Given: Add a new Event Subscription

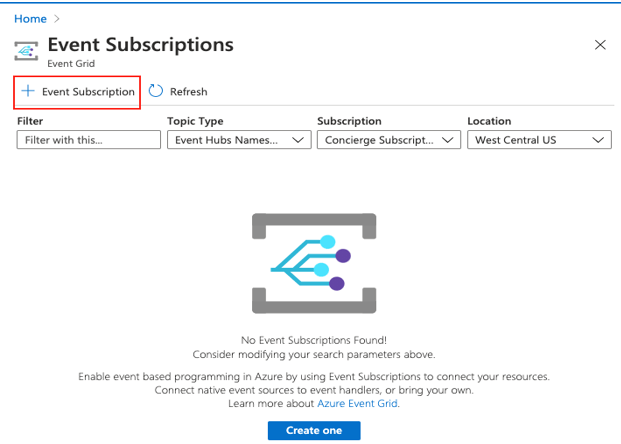Looking at the screenshot, I should pos(77,92).
